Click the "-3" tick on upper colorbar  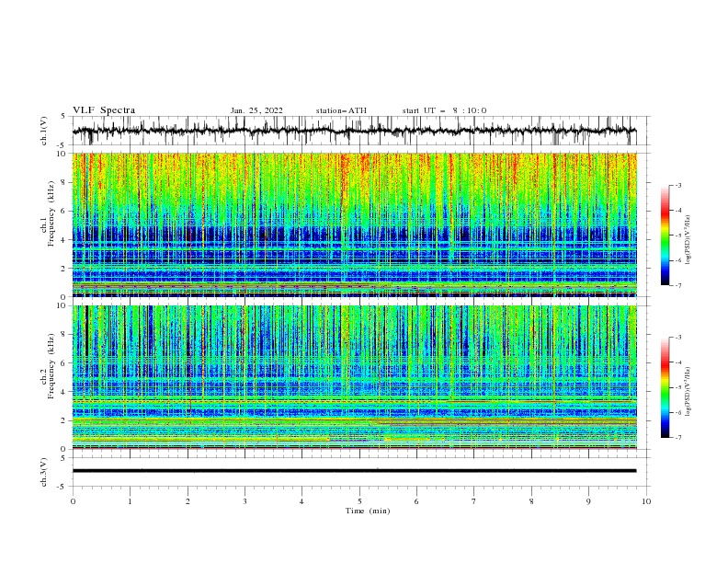(677, 185)
